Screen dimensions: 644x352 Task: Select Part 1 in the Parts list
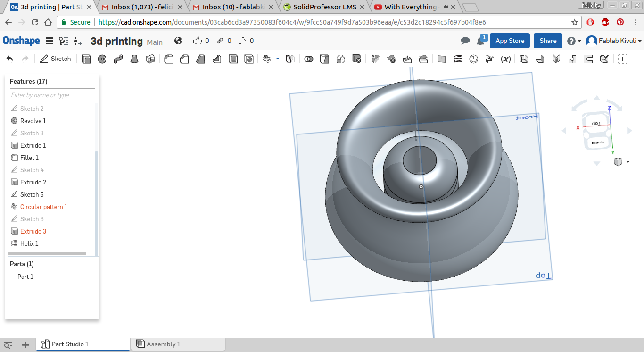pyautogui.click(x=25, y=277)
